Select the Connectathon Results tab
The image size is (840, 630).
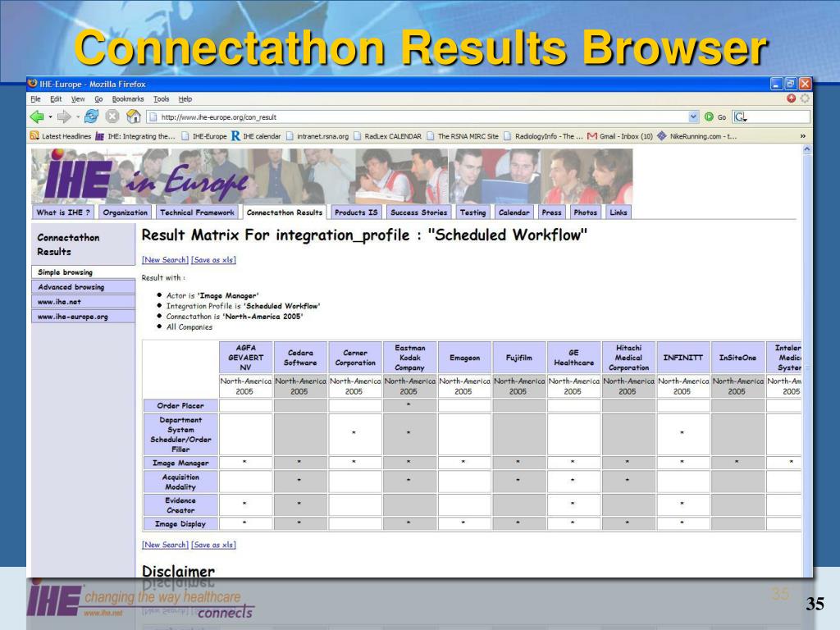285,212
